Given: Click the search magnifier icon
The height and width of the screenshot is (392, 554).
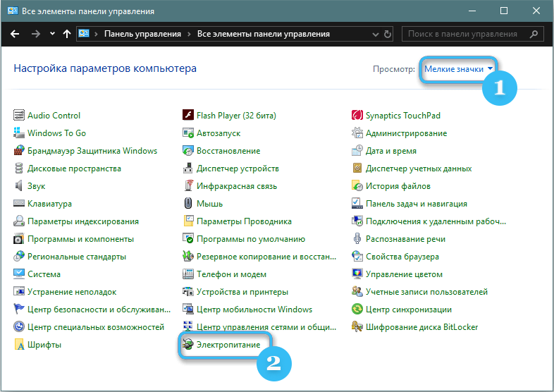Looking at the screenshot, I should [534, 34].
